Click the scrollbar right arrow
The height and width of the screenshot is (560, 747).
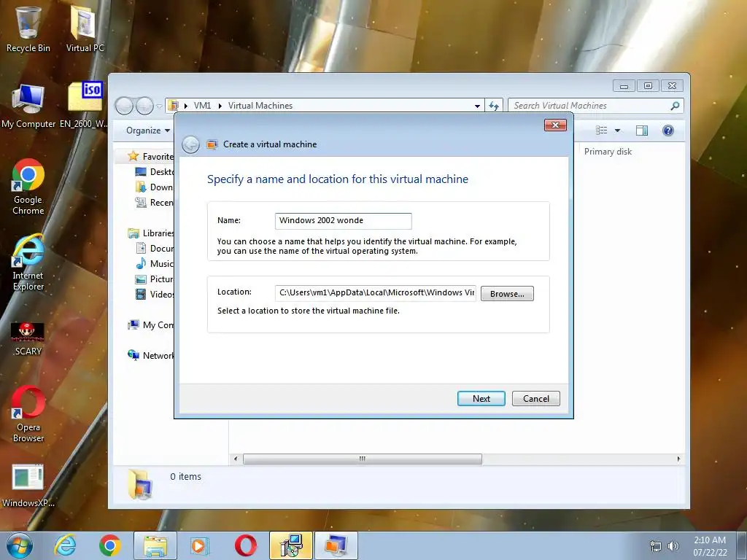[x=678, y=459]
